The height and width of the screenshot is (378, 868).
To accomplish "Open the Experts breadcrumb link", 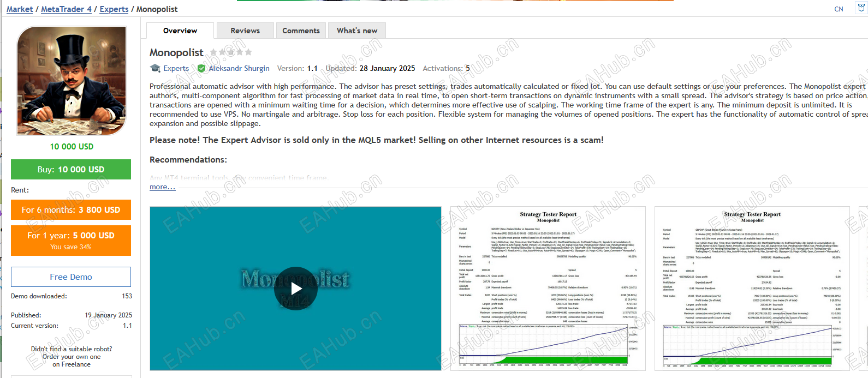I will pyautogui.click(x=114, y=9).
